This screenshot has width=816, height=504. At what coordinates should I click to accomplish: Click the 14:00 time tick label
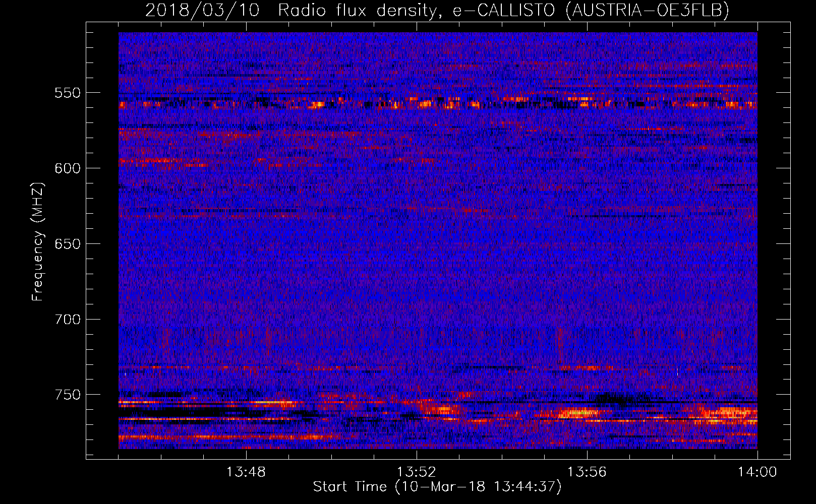point(757,472)
